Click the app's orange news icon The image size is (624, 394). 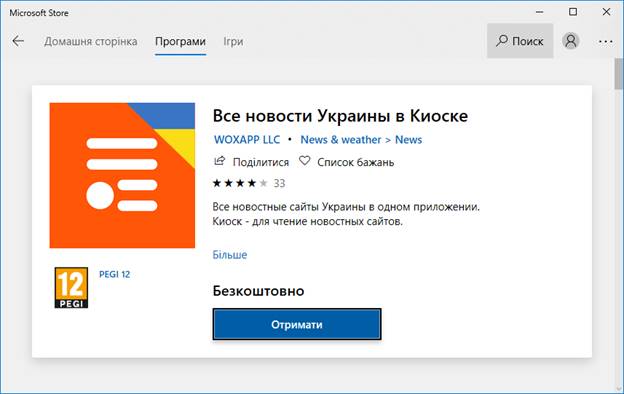(x=122, y=175)
